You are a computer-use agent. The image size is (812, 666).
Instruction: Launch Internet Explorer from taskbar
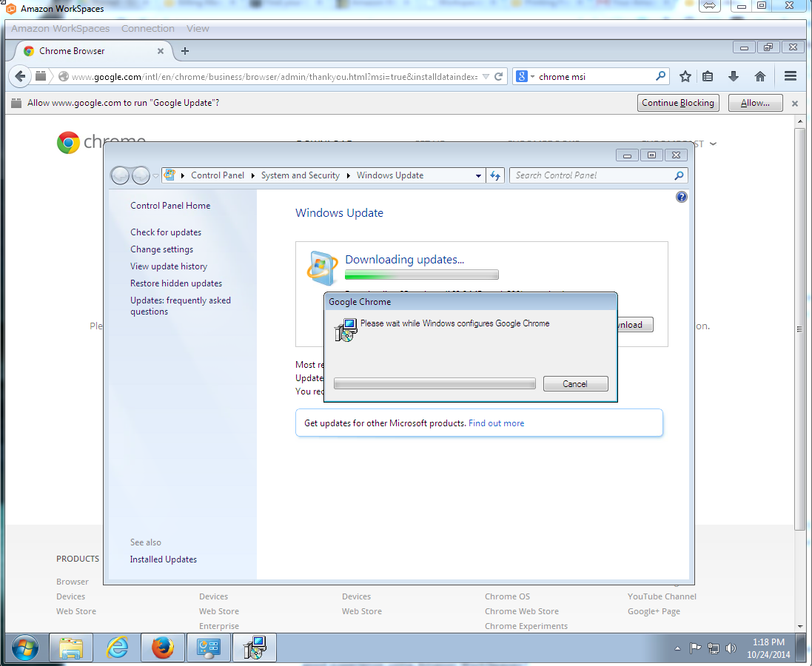click(117, 648)
